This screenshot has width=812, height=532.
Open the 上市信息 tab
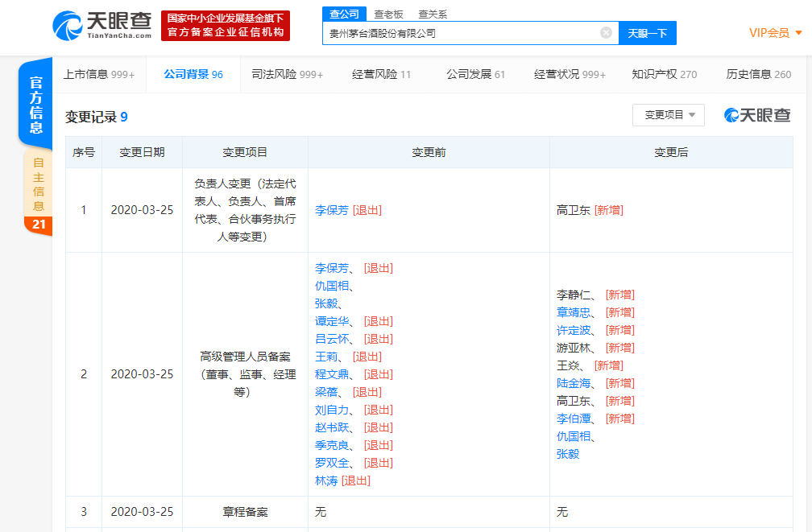[99, 75]
